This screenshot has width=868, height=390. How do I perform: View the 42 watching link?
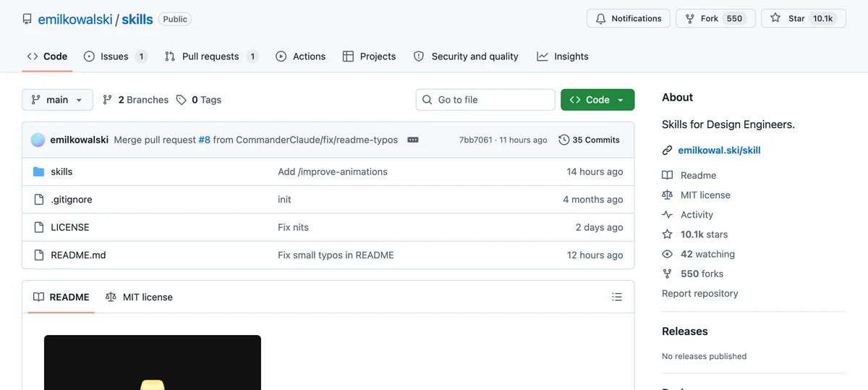click(699, 254)
